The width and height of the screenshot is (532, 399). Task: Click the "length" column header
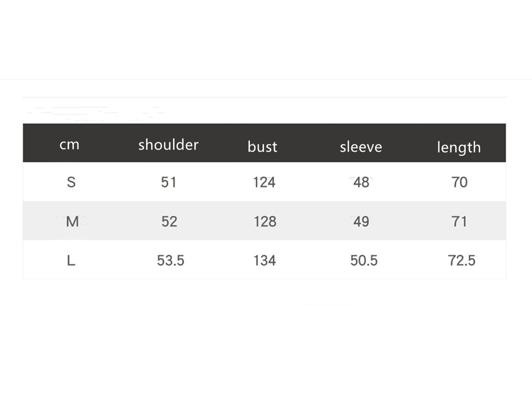tap(459, 147)
